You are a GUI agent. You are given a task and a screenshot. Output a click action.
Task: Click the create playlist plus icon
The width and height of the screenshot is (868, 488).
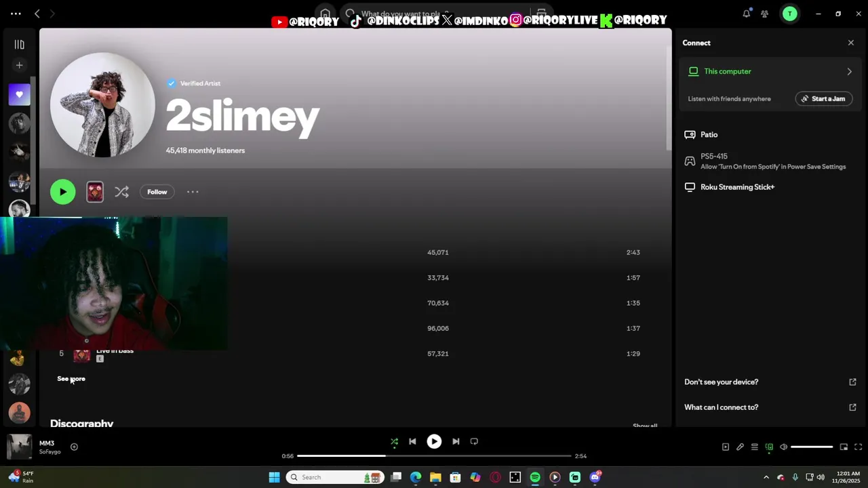pos(19,65)
